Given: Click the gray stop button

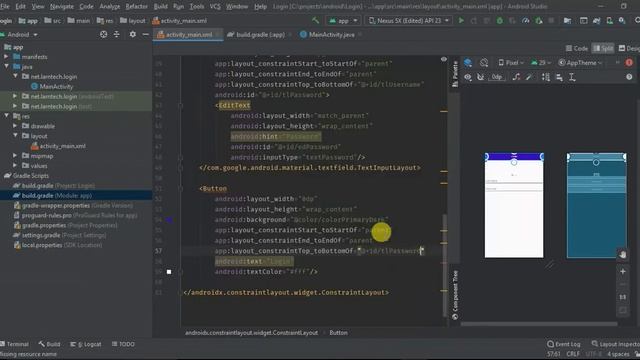Looking at the screenshot, I should (x=551, y=20).
